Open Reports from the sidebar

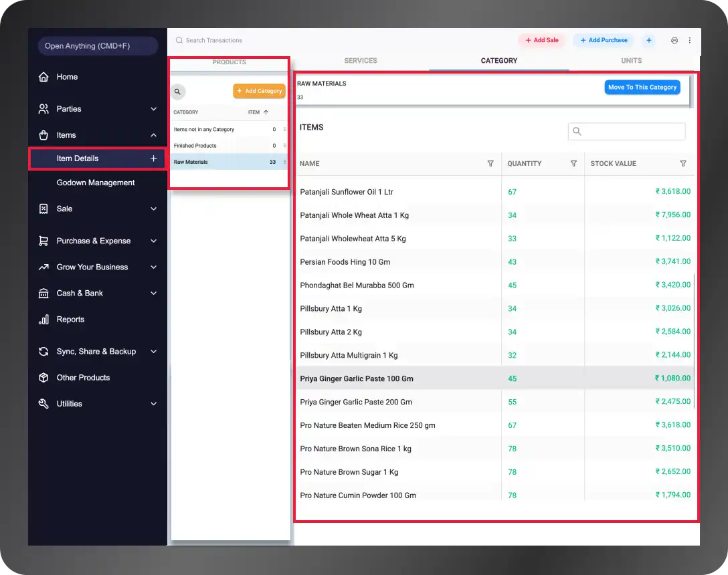[x=70, y=320]
